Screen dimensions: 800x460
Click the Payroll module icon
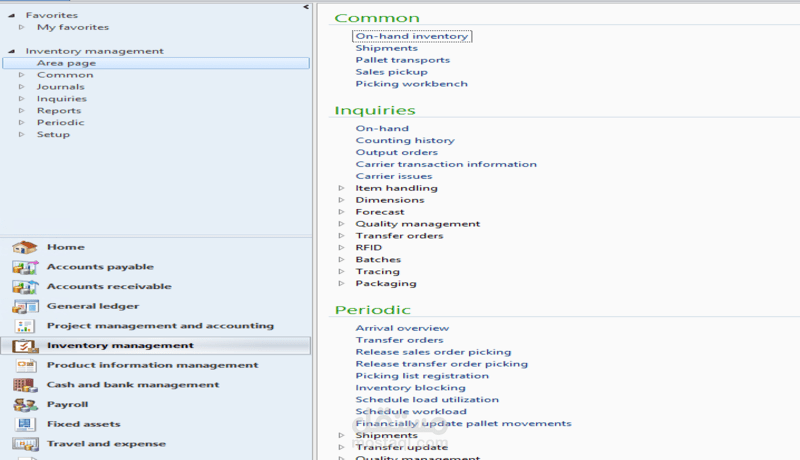[x=25, y=405]
